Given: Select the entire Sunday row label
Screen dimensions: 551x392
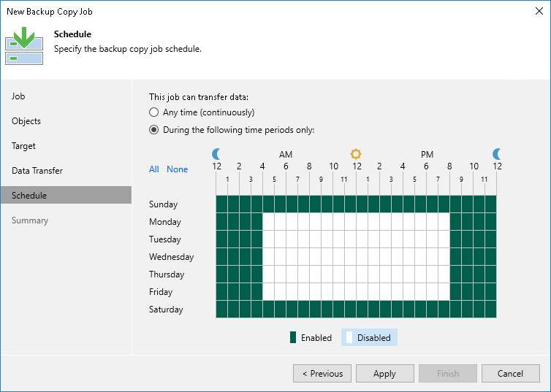Looking at the screenshot, I should (164, 204).
